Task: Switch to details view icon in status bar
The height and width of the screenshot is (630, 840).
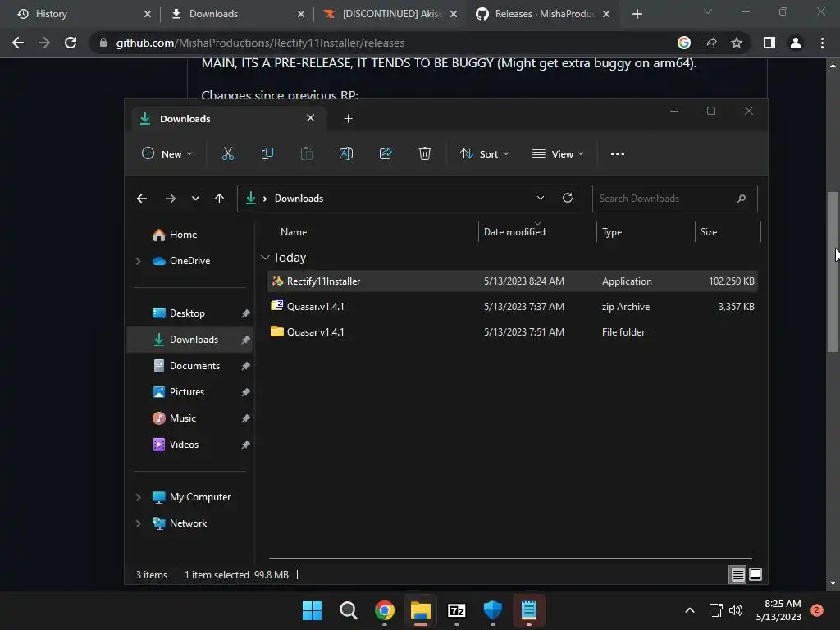Action: click(x=737, y=575)
